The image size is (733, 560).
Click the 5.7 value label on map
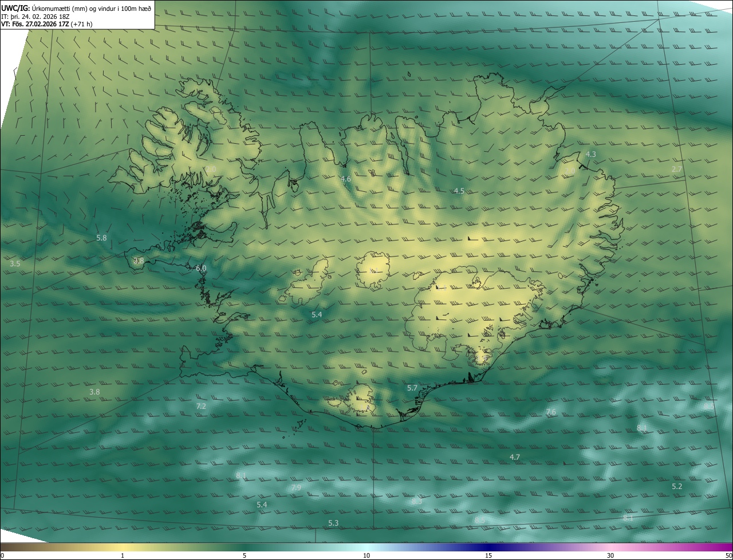412,388
